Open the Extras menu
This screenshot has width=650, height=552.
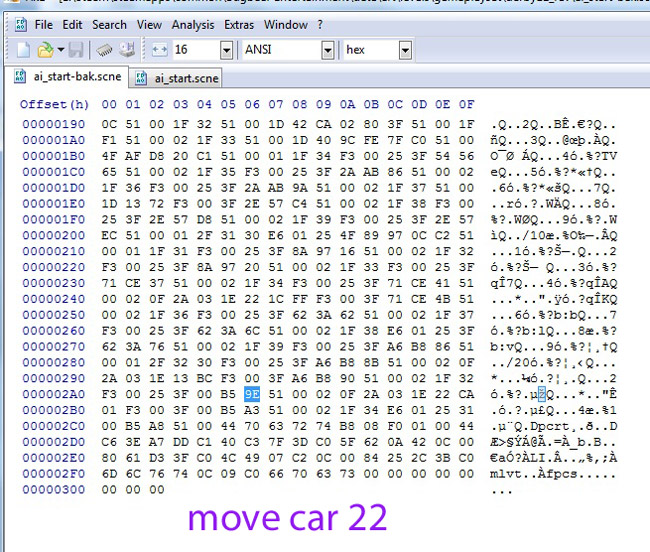(x=239, y=25)
